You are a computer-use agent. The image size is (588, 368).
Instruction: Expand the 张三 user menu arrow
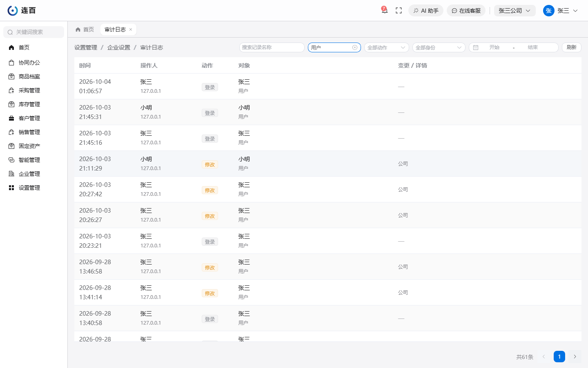pyautogui.click(x=575, y=11)
